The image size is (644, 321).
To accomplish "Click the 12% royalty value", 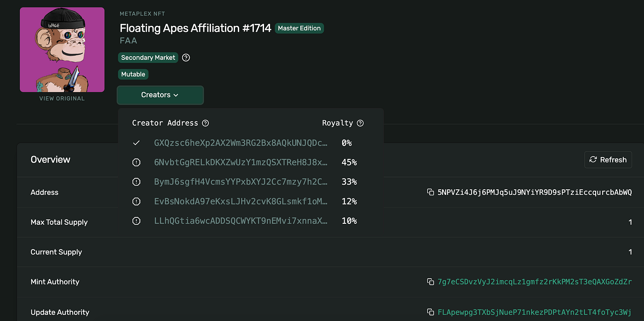I will point(349,201).
